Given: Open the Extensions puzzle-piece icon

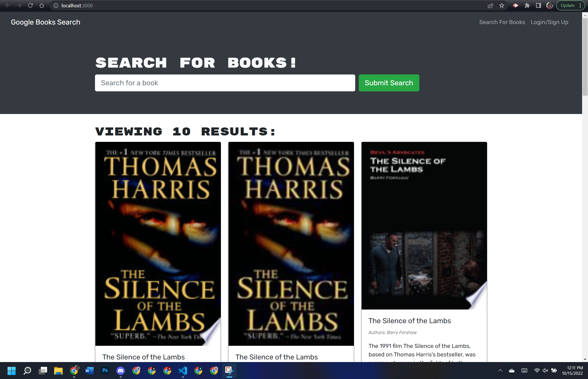Looking at the screenshot, I should coord(527,5).
